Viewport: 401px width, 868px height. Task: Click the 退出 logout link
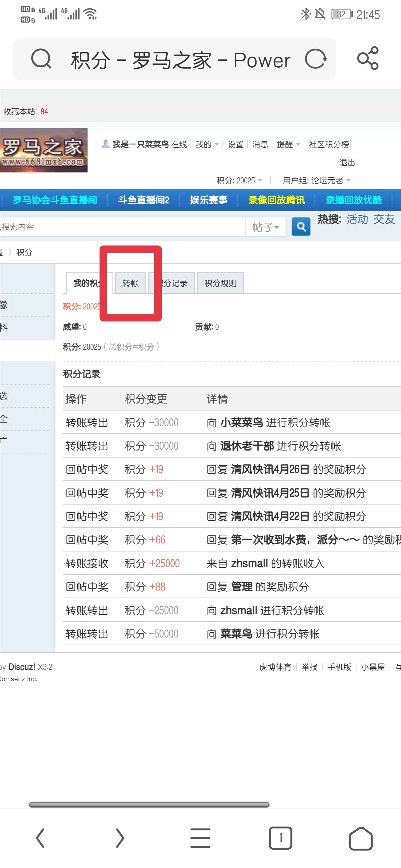coord(347,163)
